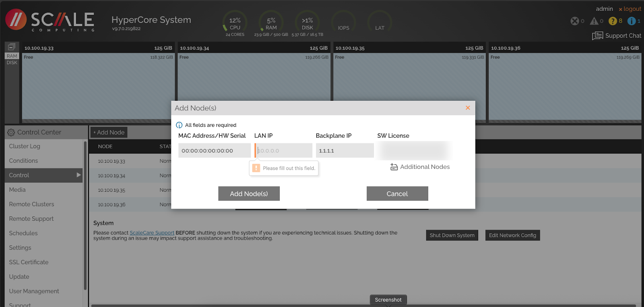Click the Scale Computing logo
Screen dimensions: 644x307
(50, 20)
